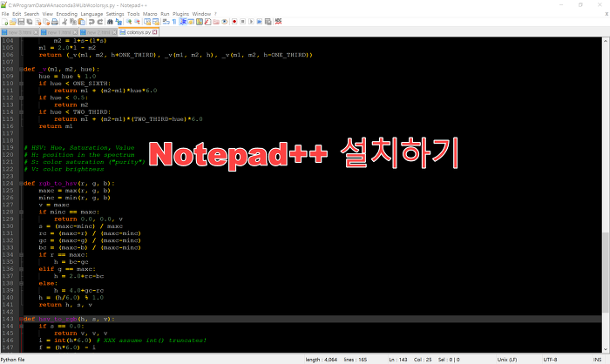This screenshot has width=610, height=364.
Task: Click the Close document toolbar icon
Action: (x=38, y=22)
